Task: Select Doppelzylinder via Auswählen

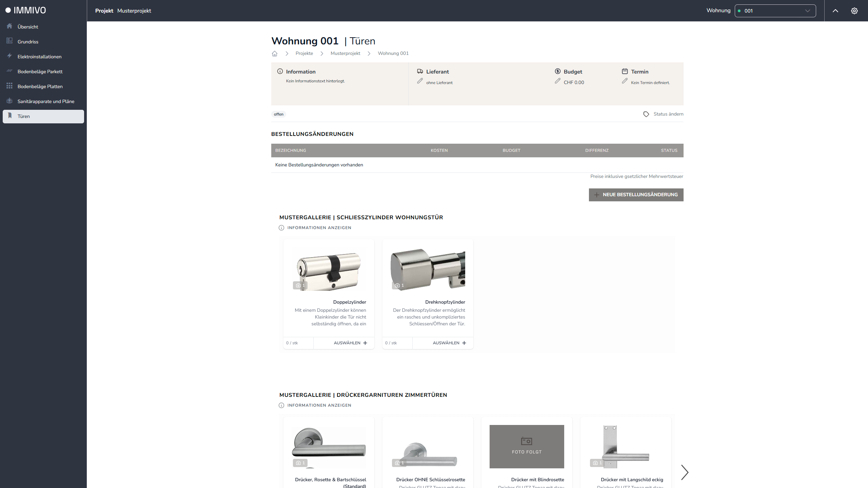Action: click(350, 343)
